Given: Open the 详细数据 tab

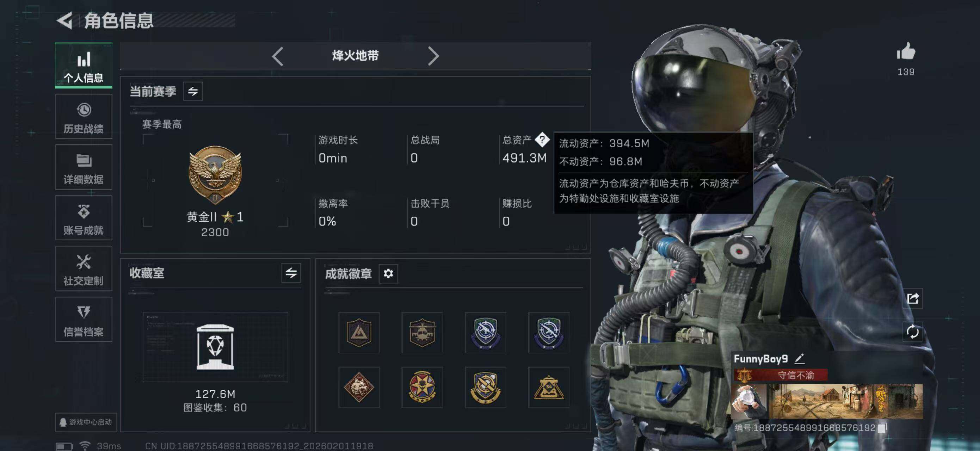Looking at the screenshot, I should [x=84, y=167].
